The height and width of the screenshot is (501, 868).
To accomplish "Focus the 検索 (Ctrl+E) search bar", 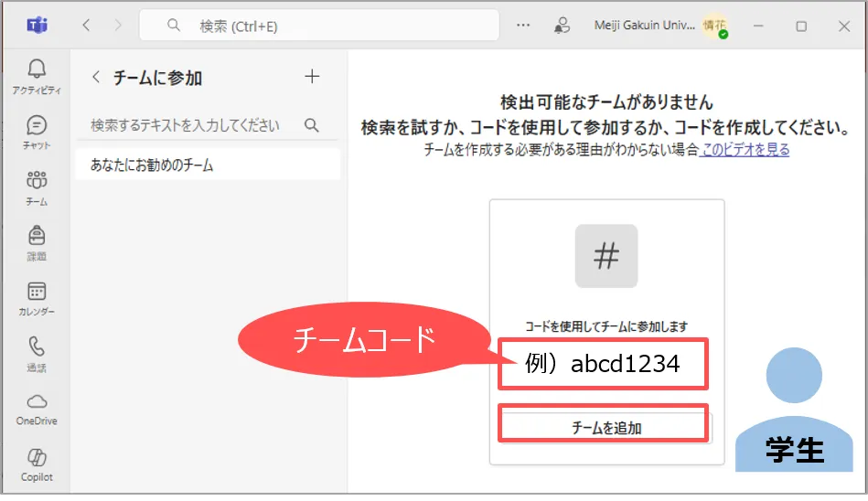I will point(320,26).
